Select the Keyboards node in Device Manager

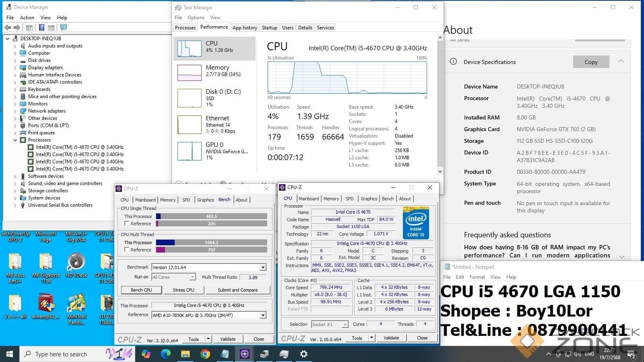[39, 89]
